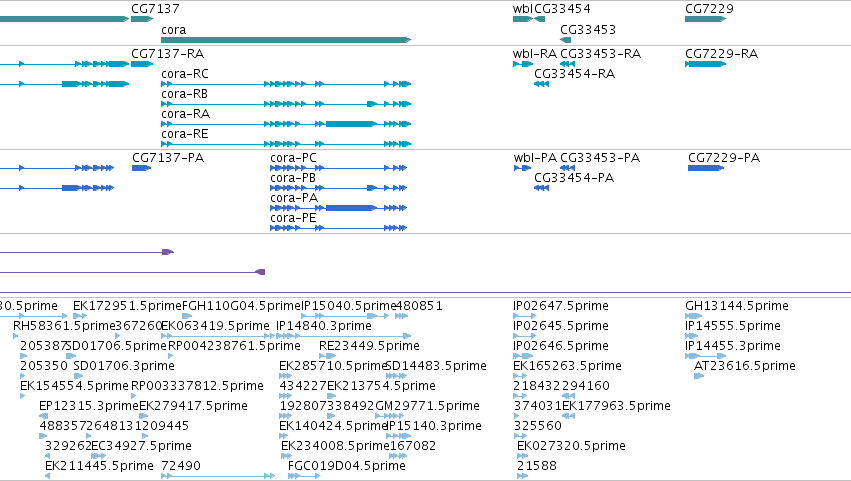The height and width of the screenshot is (481, 851).
Task: Select EST AT23616.5prime
Action: [745, 366]
